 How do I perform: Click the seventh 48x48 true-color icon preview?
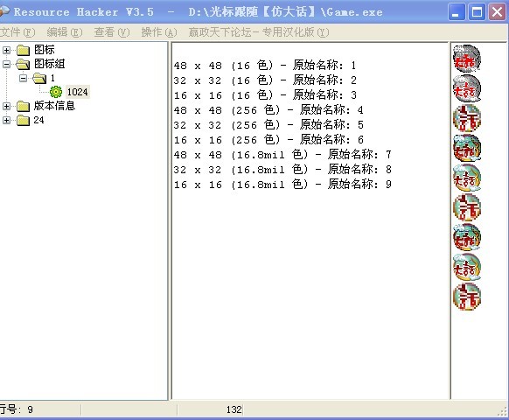(467, 237)
